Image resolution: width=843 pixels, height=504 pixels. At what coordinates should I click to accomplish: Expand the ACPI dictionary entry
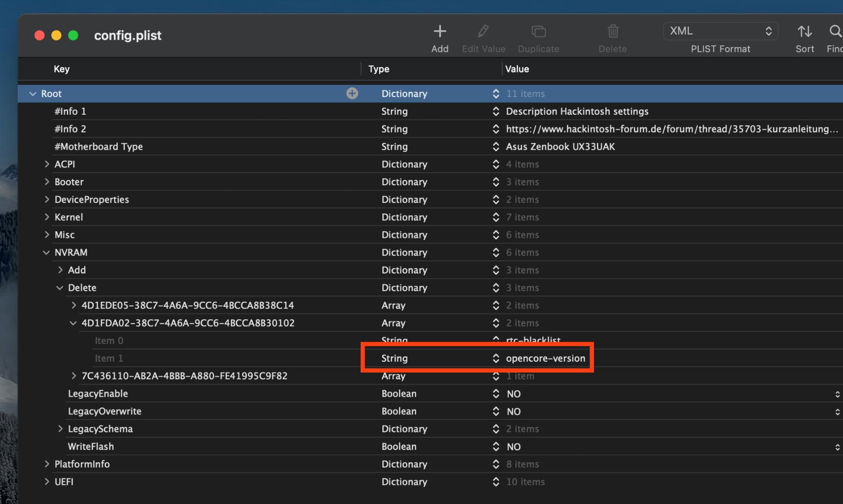(47, 164)
